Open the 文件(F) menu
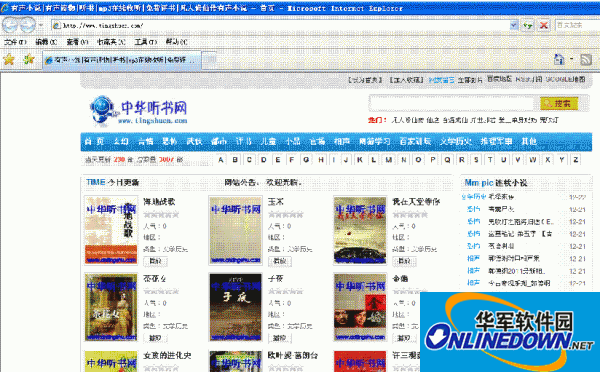The width and height of the screenshot is (600, 372). [x=15, y=42]
